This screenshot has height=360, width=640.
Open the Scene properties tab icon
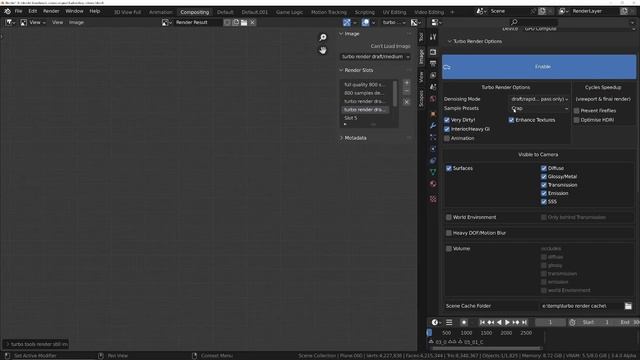[433, 87]
